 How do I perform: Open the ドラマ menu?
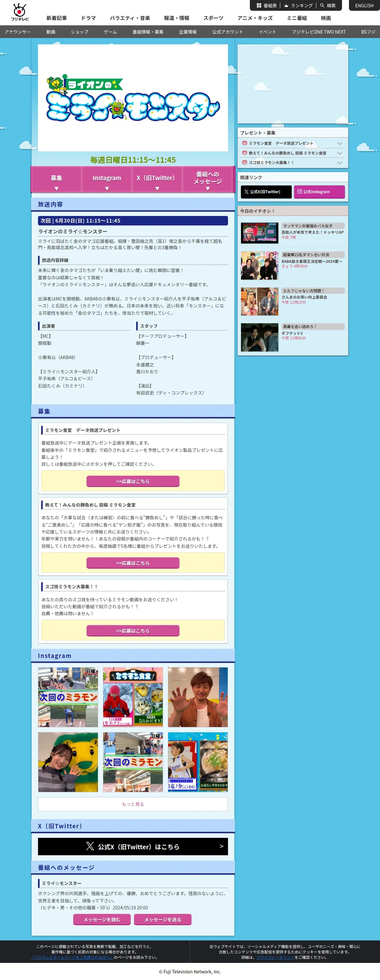click(x=88, y=18)
